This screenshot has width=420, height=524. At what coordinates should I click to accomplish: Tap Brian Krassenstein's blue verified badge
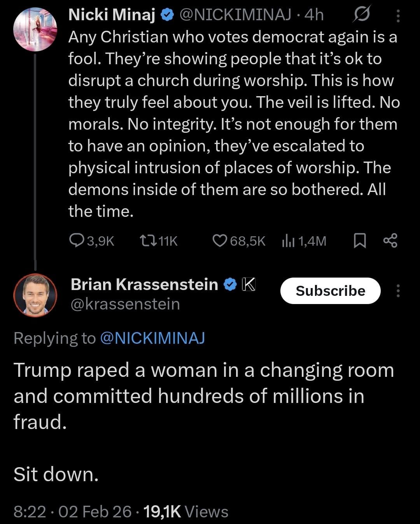230,285
